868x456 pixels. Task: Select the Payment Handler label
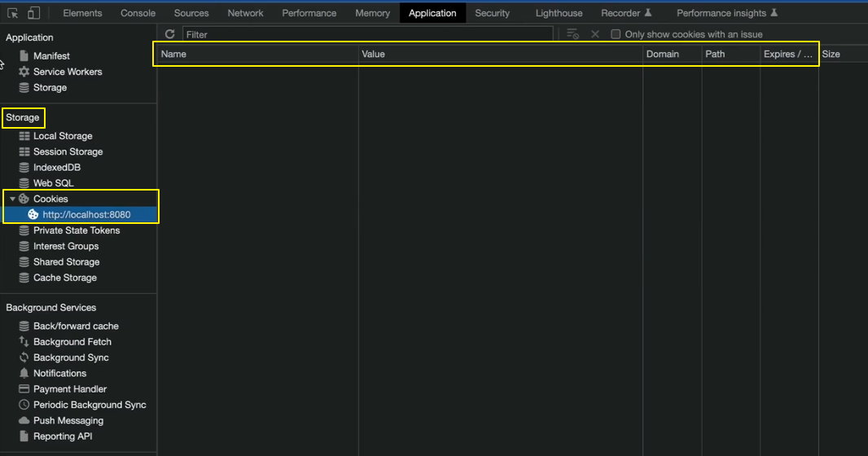click(x=70, y=389)
